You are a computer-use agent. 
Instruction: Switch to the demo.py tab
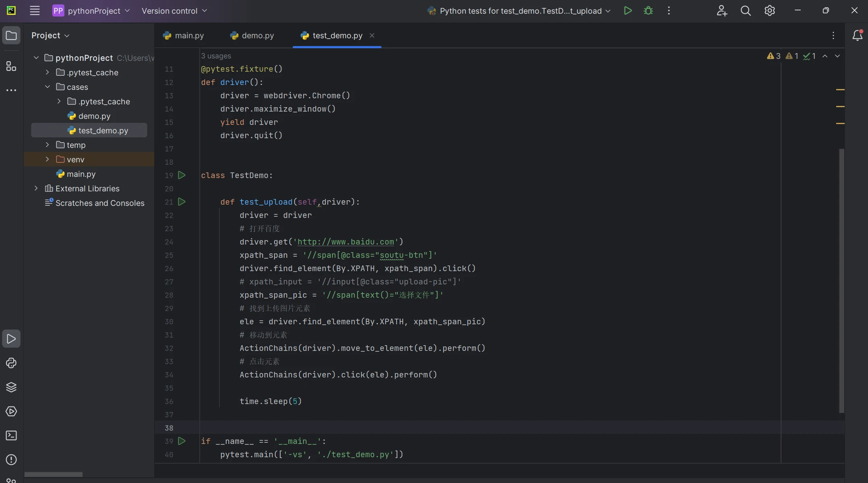coord(252,35)
